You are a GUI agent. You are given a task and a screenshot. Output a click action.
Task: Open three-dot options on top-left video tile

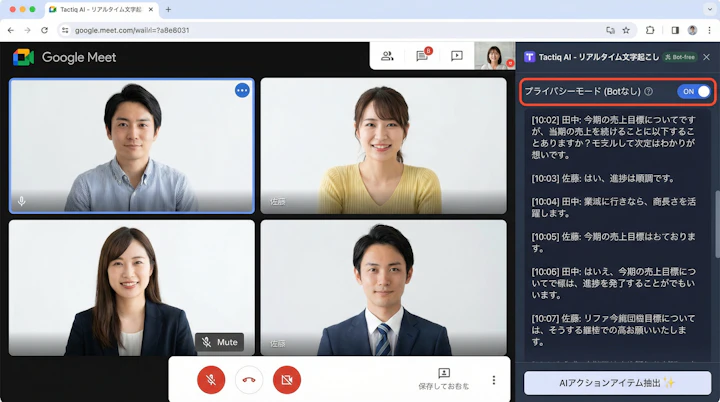click(242, 90)
